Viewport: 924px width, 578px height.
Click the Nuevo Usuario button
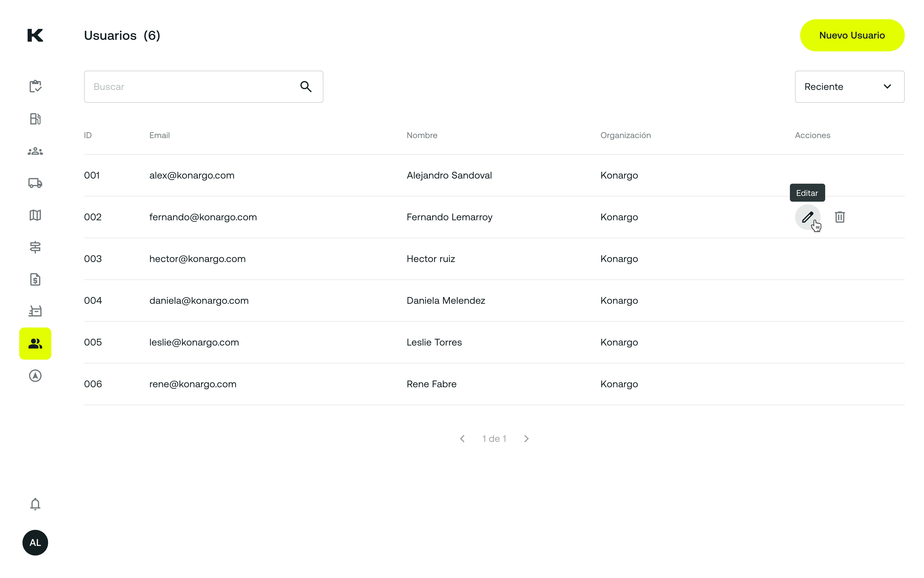[852, 35]
